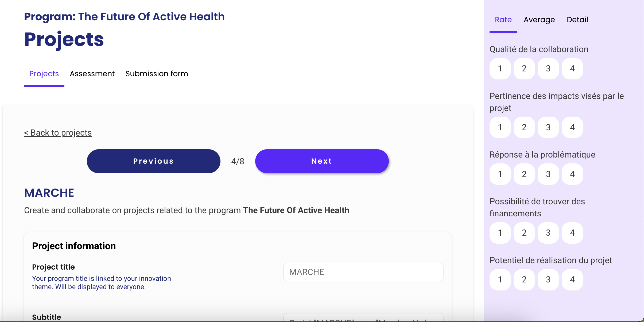
Task: Go to the Submission form tab
Action: [x=157, y=74]
